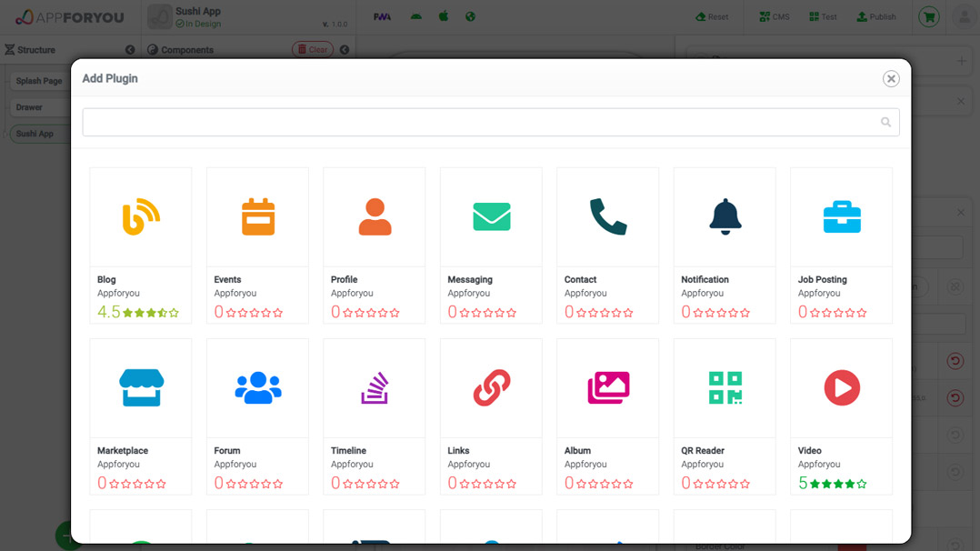Select the Links chain plugin icon

[491, 387]
